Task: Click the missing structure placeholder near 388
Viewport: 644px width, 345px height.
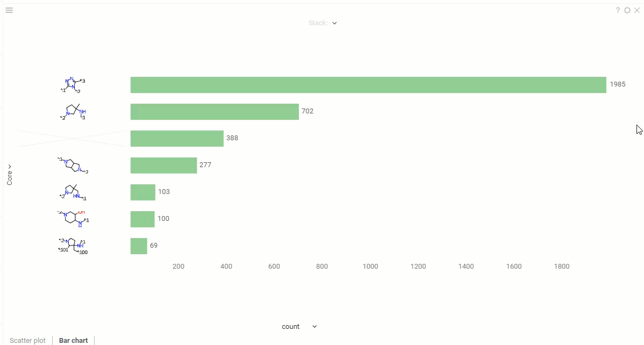Action: tap(73, 138)
